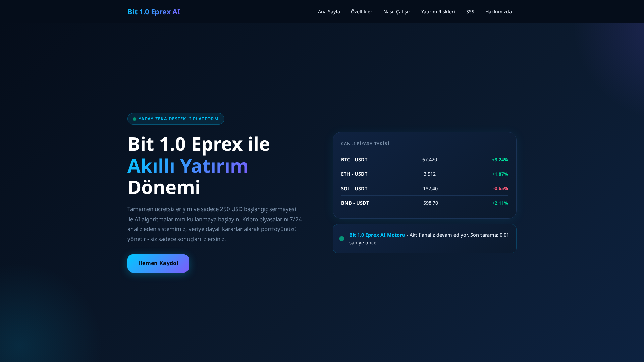This screenshot has width=644, height=362.
Task: Click the Bit 1.0 Eprex AI logo
Action: click(x=154, y=12)
